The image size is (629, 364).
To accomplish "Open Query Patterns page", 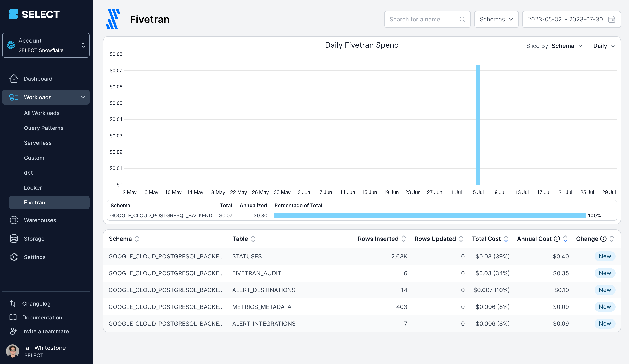I will click(x=44, y=128).
